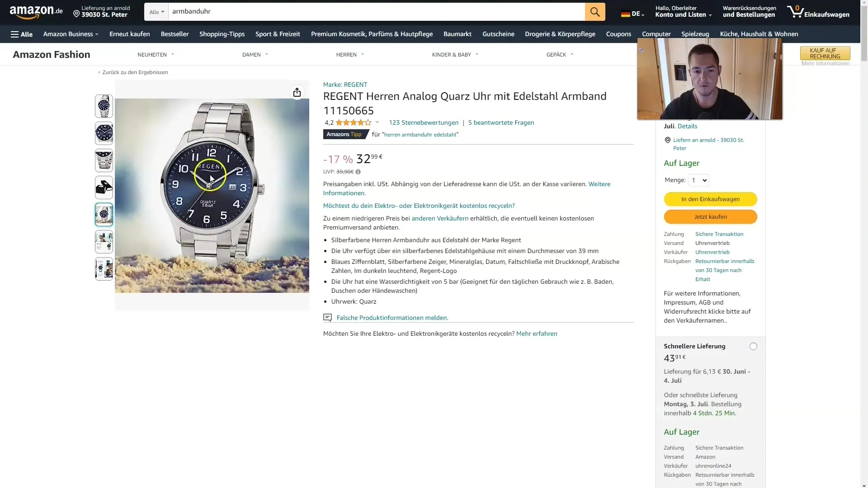The height and width of the screenshot is (488, 868).
Task: Click the recycle/recycling icon link
Action: coord(419,206)
